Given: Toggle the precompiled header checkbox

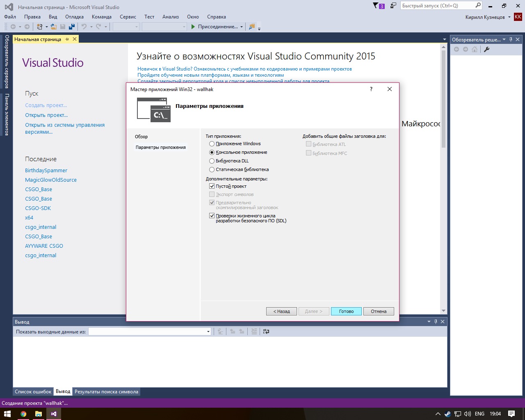Looking at the screenshot, I should click(x=212, y=203).
